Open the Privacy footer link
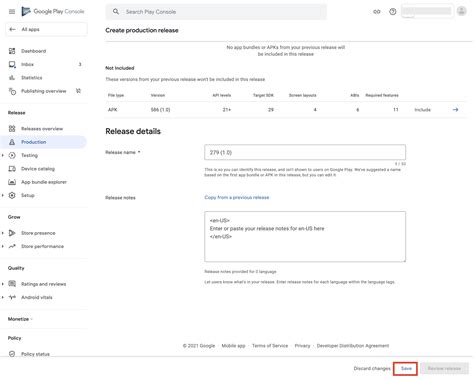The height and width of the screenshot is (380, 474). coord(302,346)
